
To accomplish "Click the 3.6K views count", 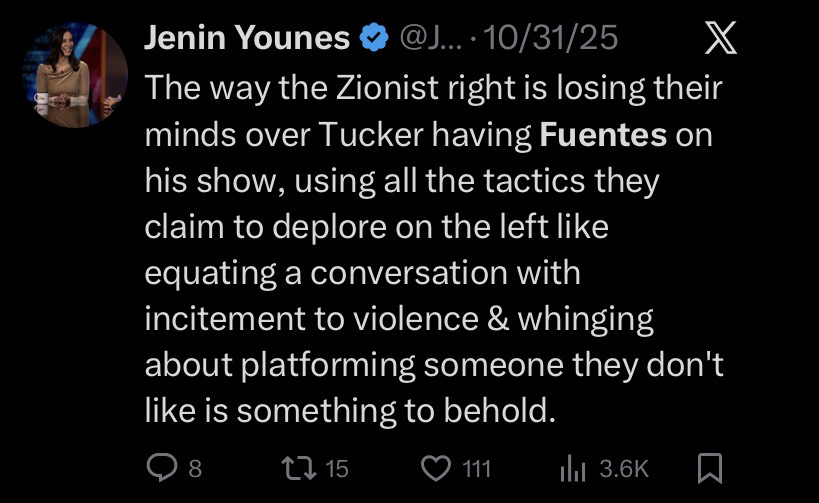I will pyautogui.click(x=624, y=468).
